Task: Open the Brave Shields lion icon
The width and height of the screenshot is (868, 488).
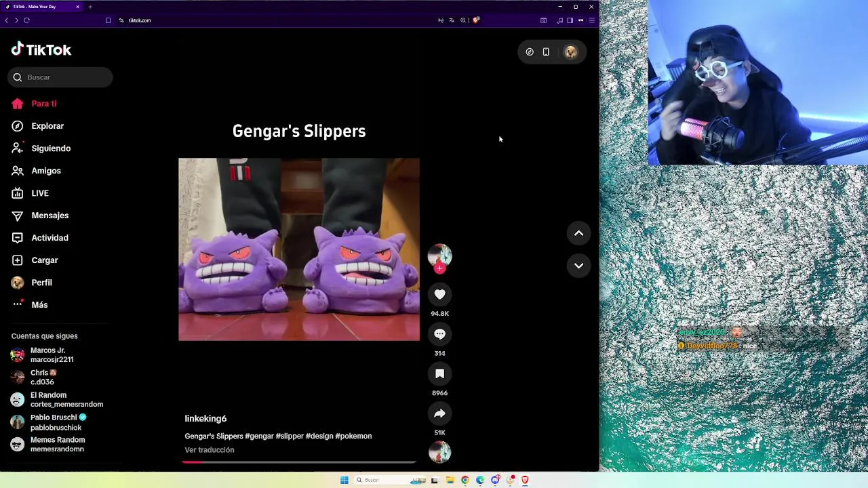Action: tap(476, 20)
